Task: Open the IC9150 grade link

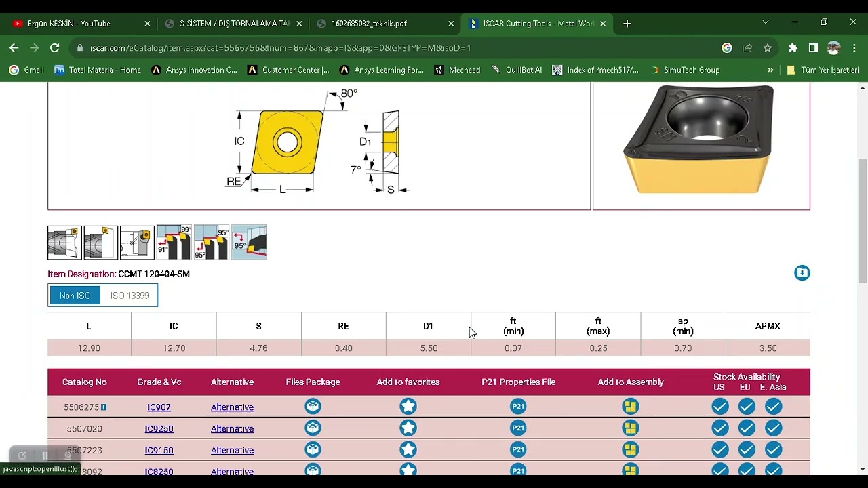Action: click(159, 451)
